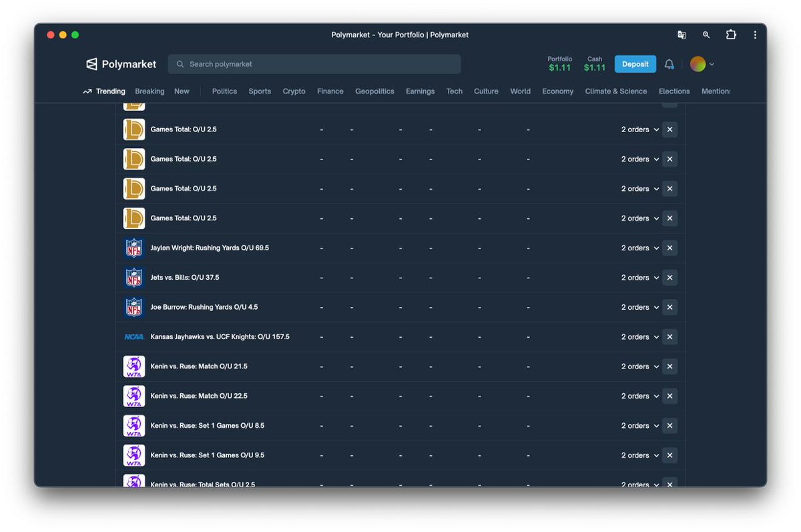Open Kenin vs. Ruse: Set 1 Games O/U 9.5

pyautogui.click(x=208, y=455)
